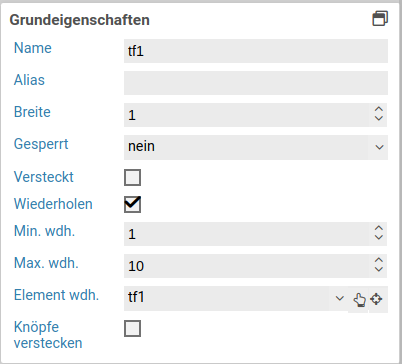Uncheck the Wiederholen checkbox
The image size is (402, 364).
point(132,204)
